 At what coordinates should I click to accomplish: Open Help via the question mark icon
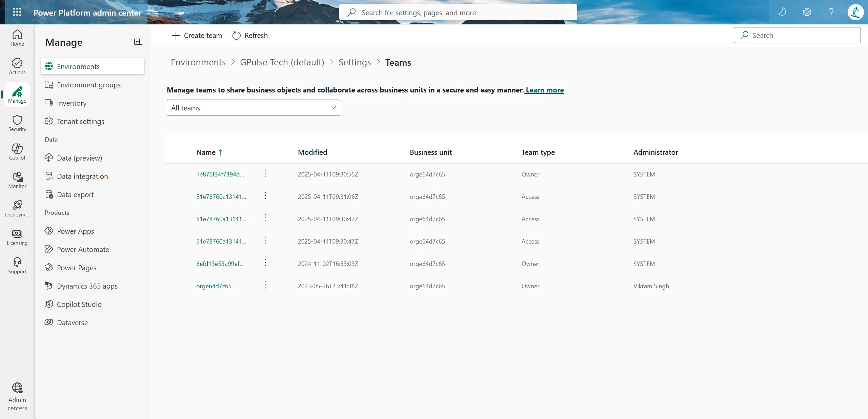click(x=831, y=12)
